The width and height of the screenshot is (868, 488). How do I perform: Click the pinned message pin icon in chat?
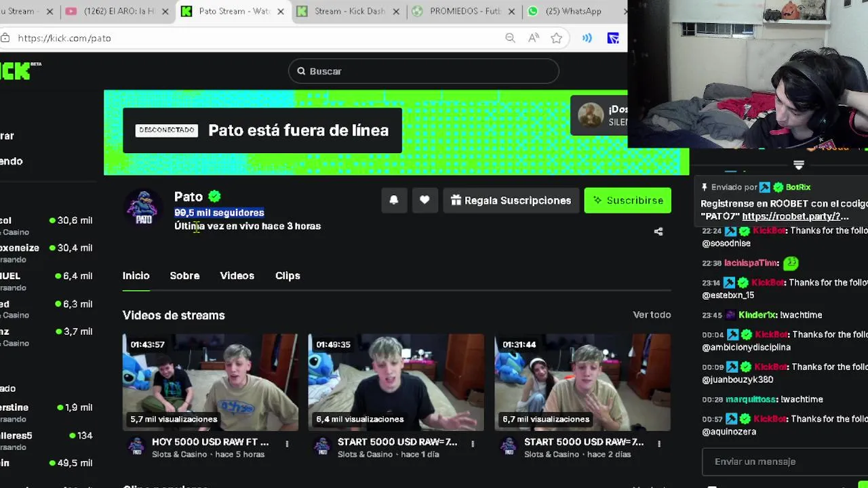tap(705, 187)
